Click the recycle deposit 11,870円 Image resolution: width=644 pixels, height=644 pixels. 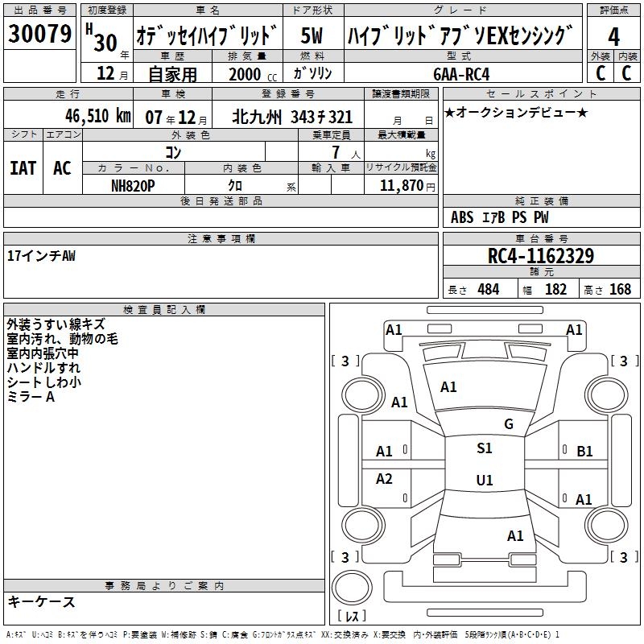click(x=407, y=186)
